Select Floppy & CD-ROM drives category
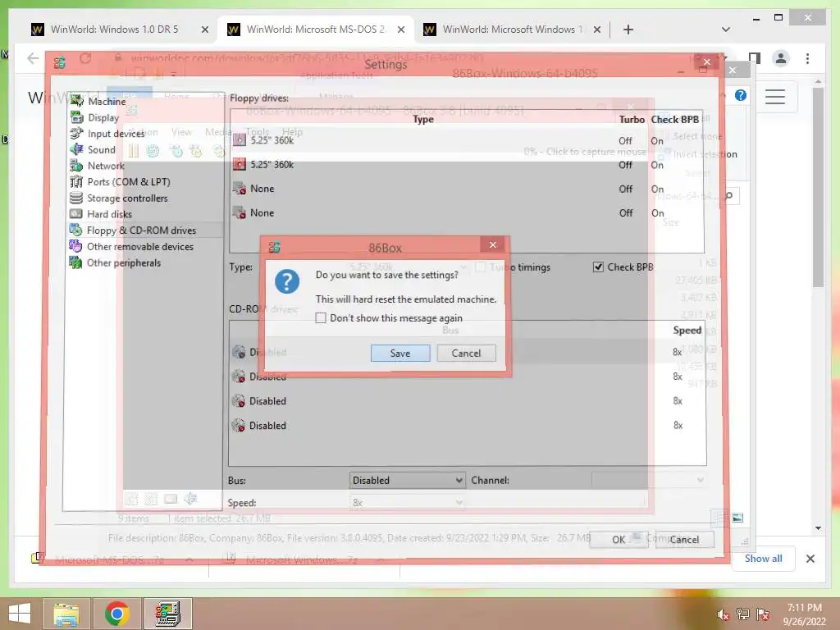 click(141, 230)
